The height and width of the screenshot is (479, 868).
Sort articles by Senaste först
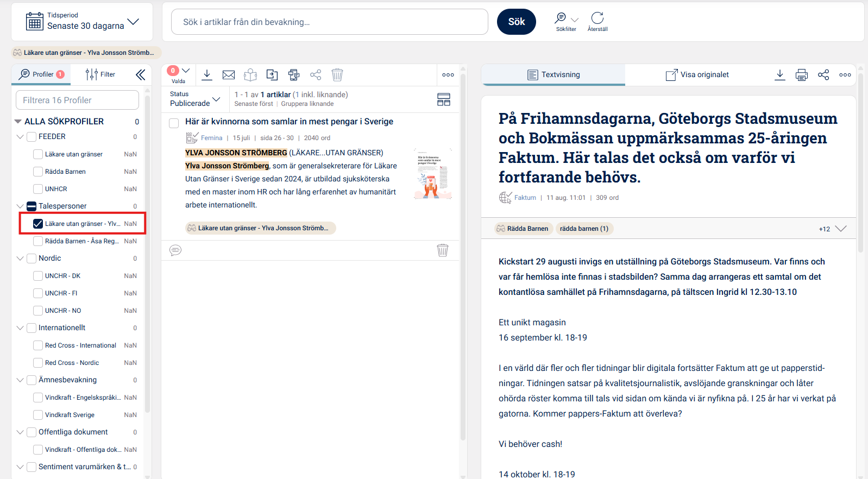coord(254,104)
